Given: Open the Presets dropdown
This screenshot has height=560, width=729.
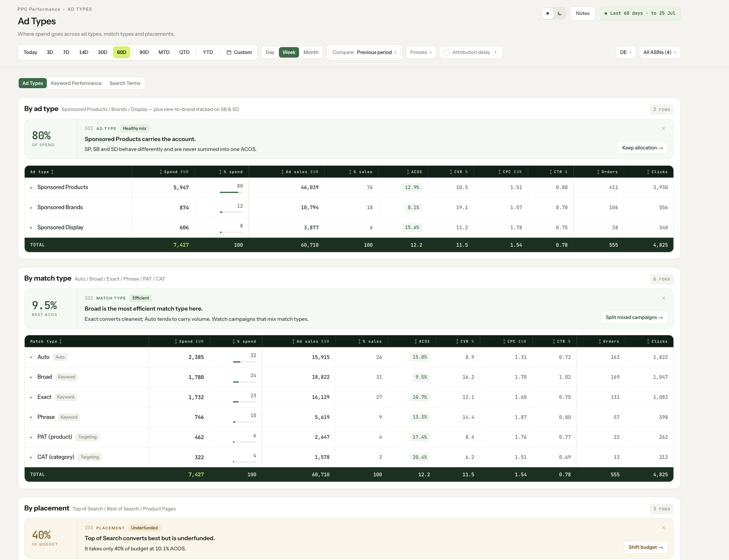Looking at the screenshot, I should (421, 52).
